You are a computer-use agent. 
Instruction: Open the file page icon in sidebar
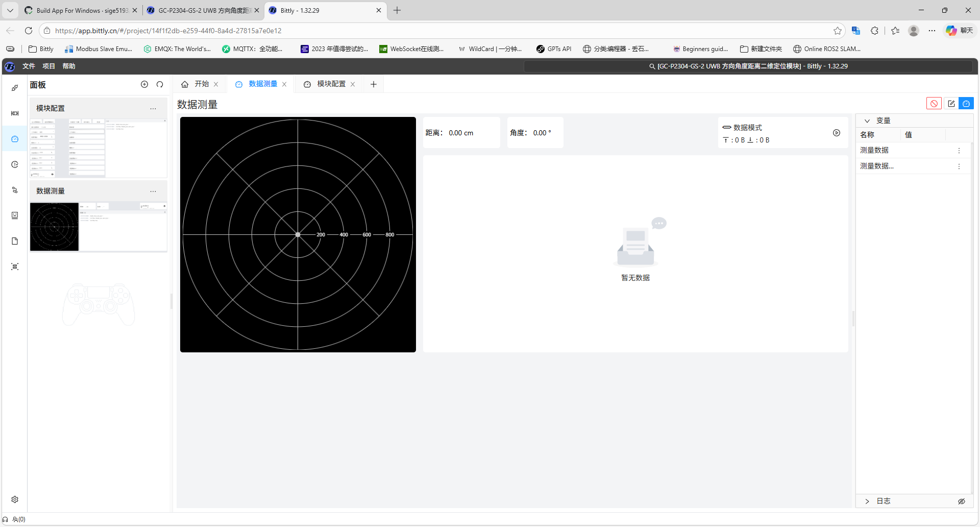pyautogui.click(x=15, y=241)
